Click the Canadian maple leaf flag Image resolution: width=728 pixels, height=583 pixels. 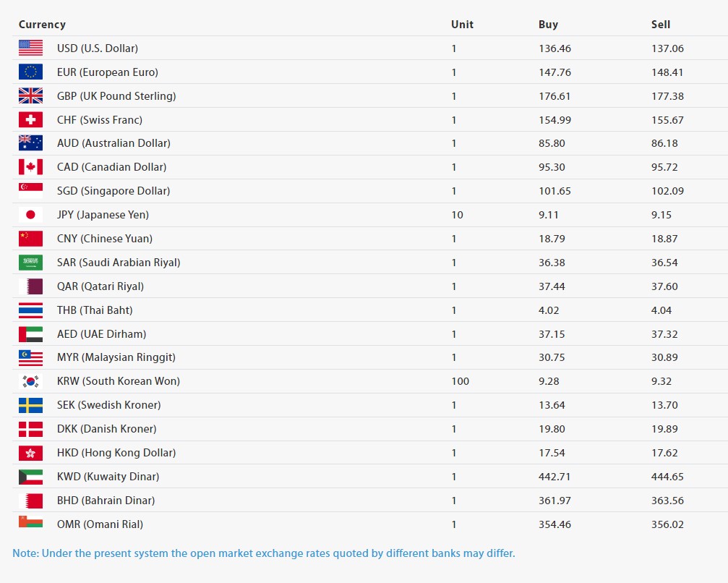pyautogui.click(x=30, y=167)
